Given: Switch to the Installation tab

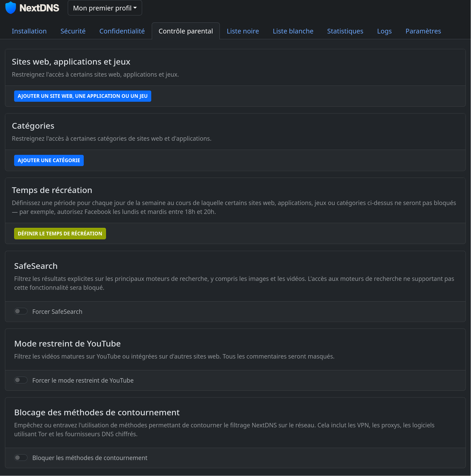Looking at the screenshot, I should point(29,31).
